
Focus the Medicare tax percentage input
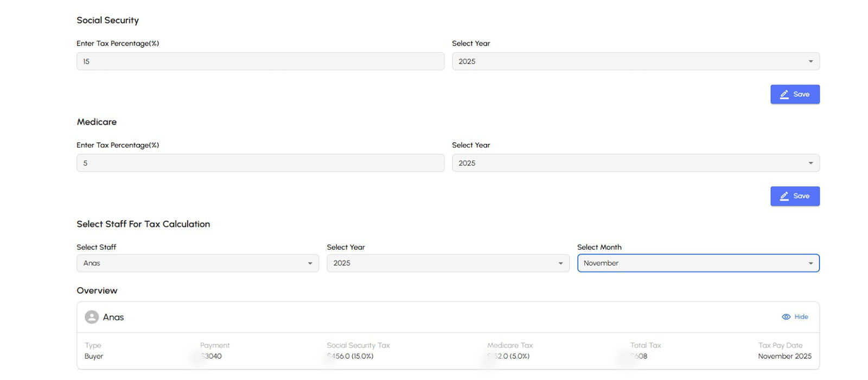click(260, 163)
